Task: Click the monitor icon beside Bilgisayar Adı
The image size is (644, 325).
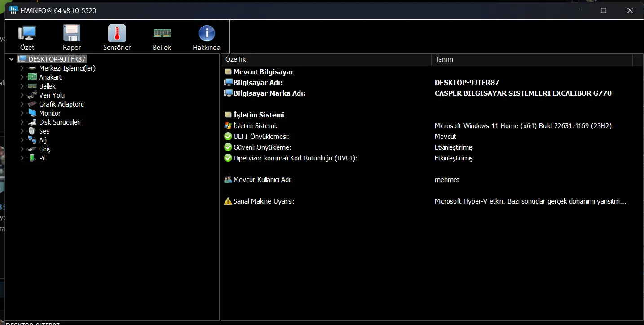Action: [x=228, y=83]
